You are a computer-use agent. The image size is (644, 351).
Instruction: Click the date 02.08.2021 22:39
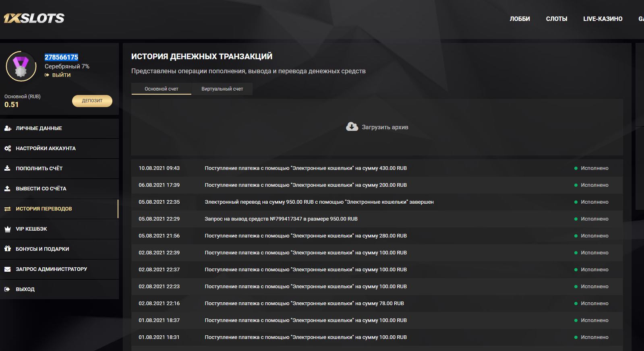click(x=159, y=253)
